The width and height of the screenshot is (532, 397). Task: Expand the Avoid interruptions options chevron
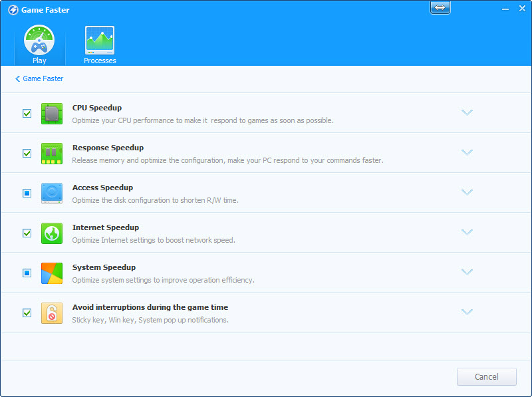pyautogui.click(x=467, y=312)
